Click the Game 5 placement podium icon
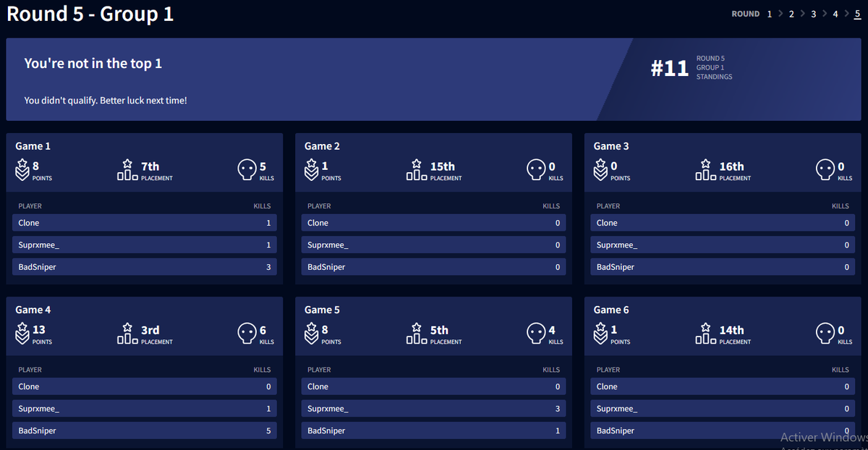 (x=417, y=334)
